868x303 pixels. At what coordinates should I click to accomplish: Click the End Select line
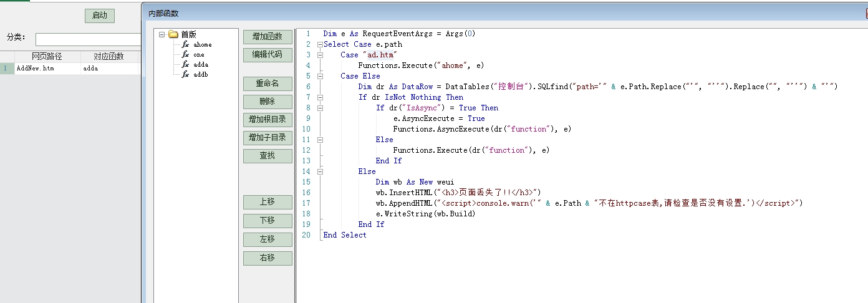[x=345, y=235]
